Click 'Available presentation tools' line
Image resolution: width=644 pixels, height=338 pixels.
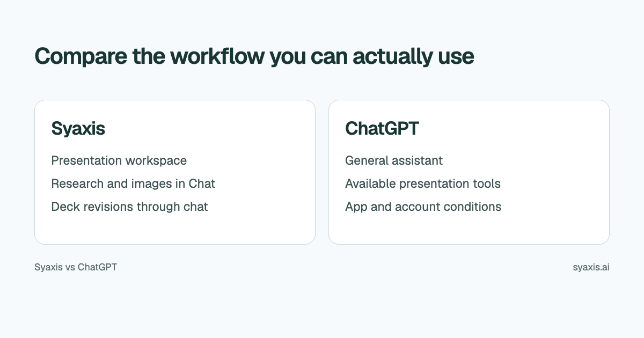[x=423, y=183]
